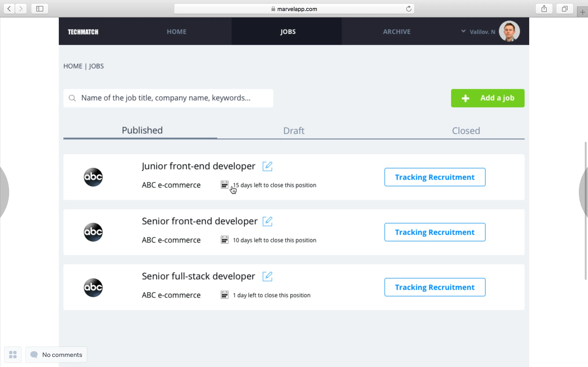Click the Add a job button
Viewport: 588px width, 367px height.
point(487,98)
